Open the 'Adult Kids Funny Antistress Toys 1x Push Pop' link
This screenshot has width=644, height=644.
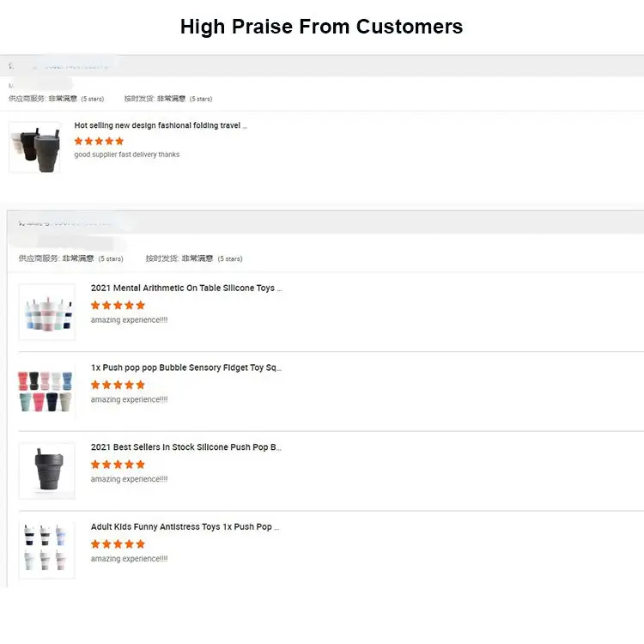point(185,527)
